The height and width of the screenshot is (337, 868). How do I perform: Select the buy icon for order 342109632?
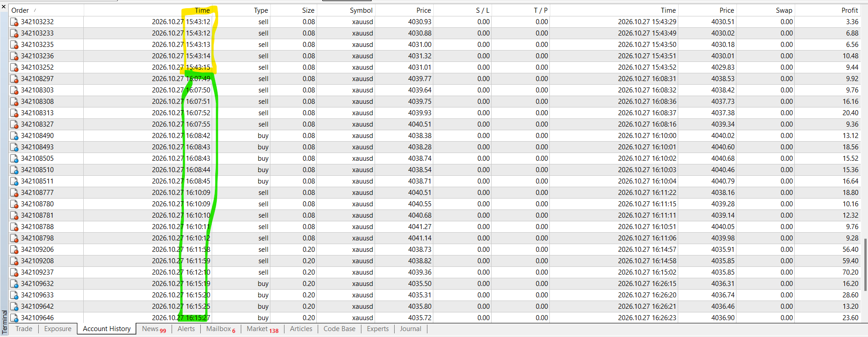click(x=14, y=284)
